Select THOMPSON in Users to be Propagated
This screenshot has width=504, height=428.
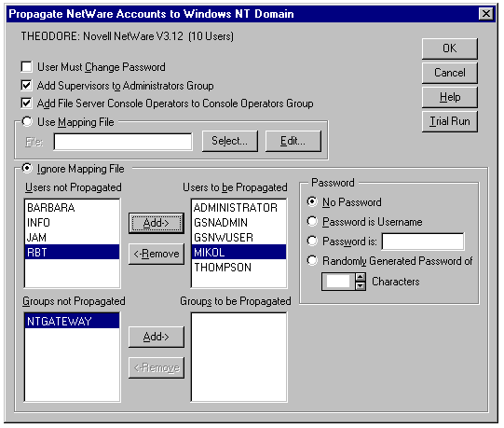238,268
